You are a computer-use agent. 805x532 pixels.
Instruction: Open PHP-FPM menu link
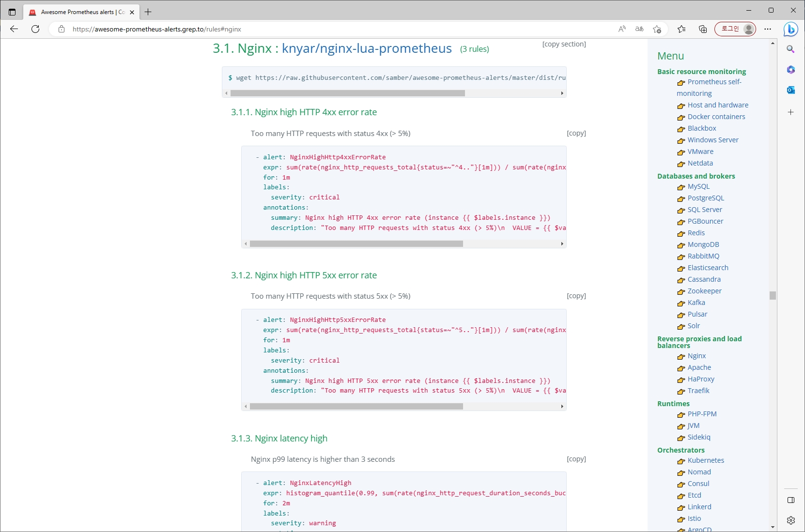tap(702, 414)
